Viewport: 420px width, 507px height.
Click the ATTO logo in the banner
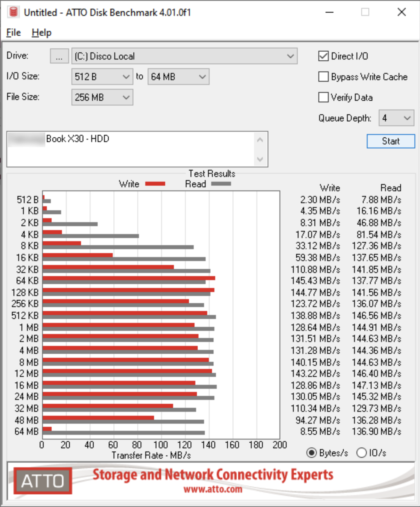click(43, 480)
